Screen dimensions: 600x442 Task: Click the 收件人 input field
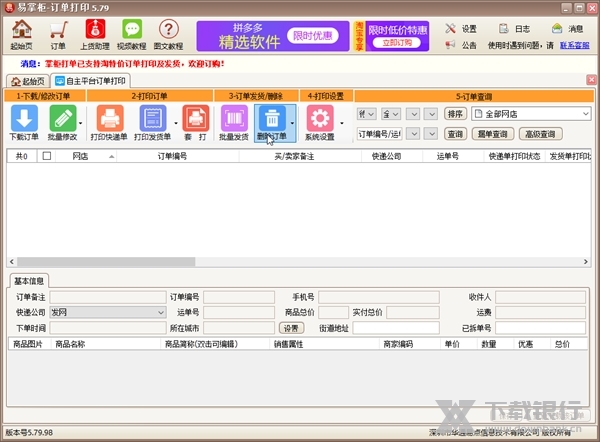pos(540,297)
